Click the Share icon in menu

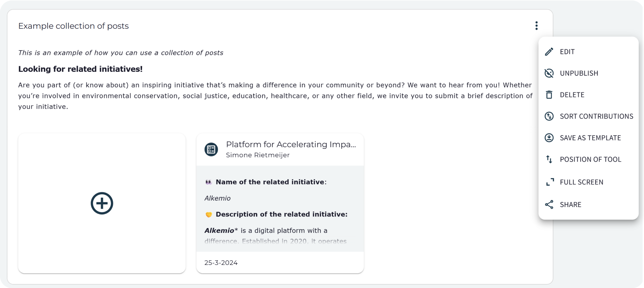549,205
